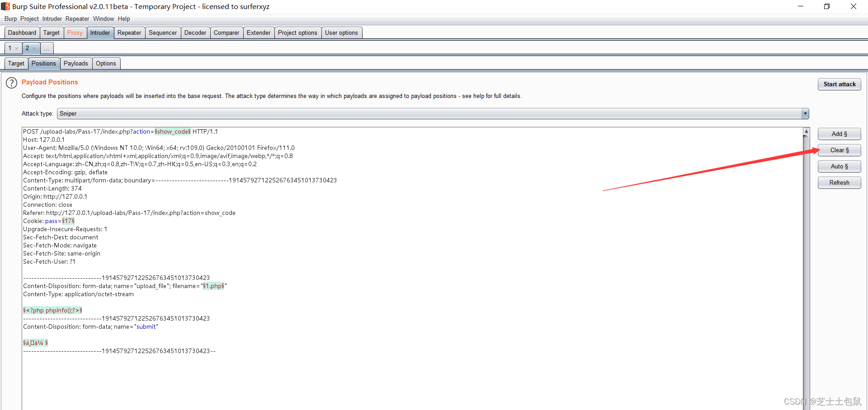
Task: Click the Content-Length: 374 header line
Action: pyautogui.click(x=52, y=188)
